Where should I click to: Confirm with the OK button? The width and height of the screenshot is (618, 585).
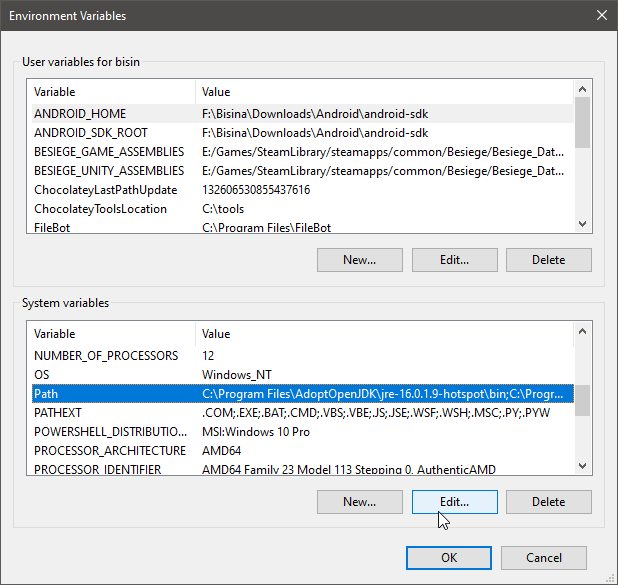(449, 558)
